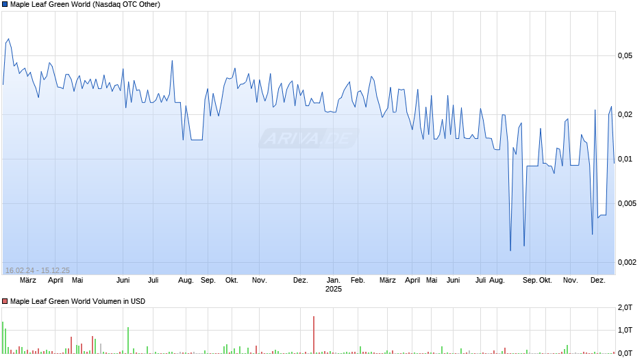Click the '0,0T' volume axis label
The width and height of the screenshot is (644, 360).
pyautogui.click(x=625, y=353)
